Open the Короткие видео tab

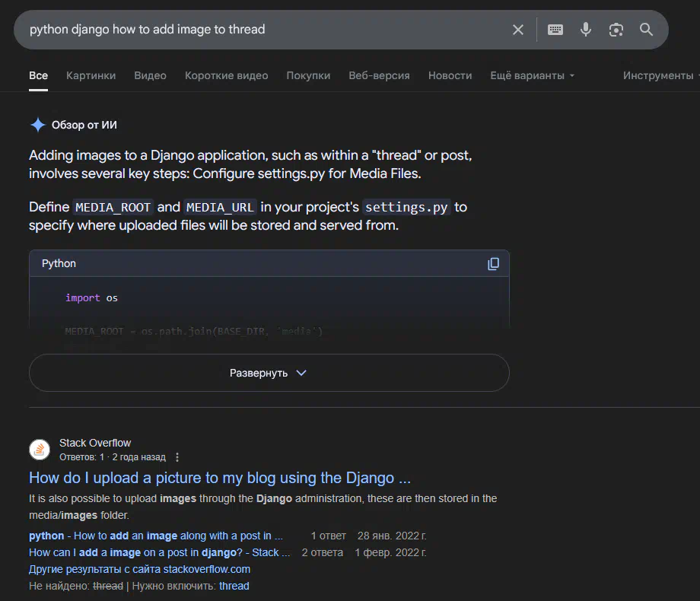(x=226, y=75)
